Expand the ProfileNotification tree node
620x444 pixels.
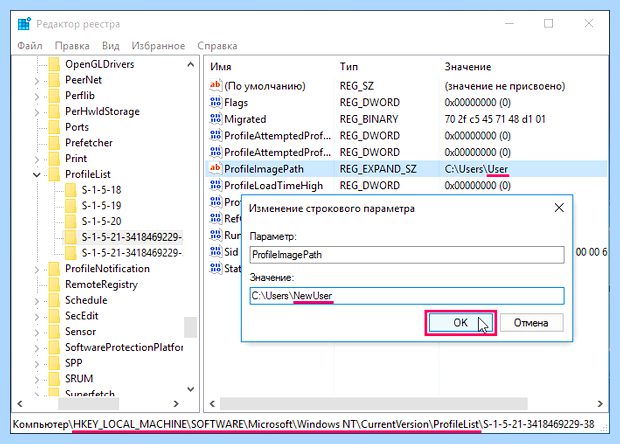tap(36, 270)
